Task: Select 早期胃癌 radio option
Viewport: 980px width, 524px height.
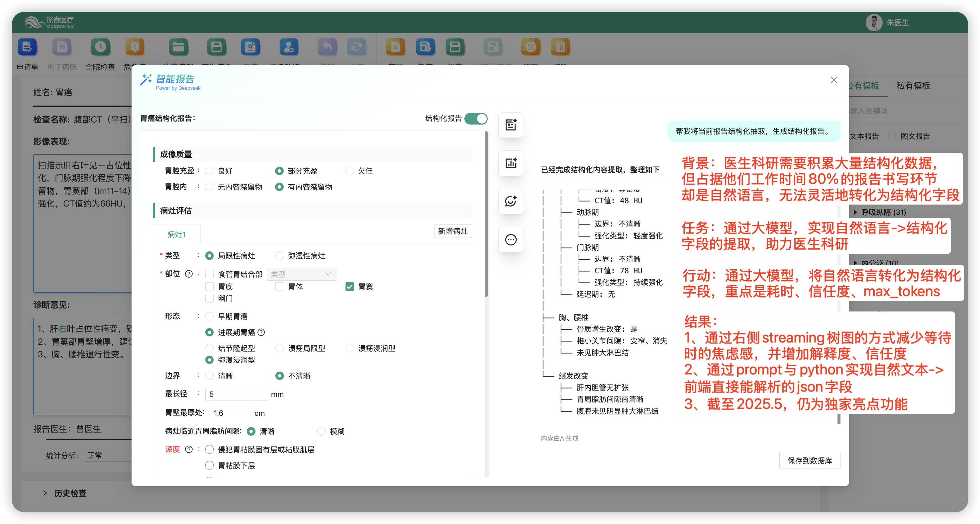Action: tap(209, 316)
